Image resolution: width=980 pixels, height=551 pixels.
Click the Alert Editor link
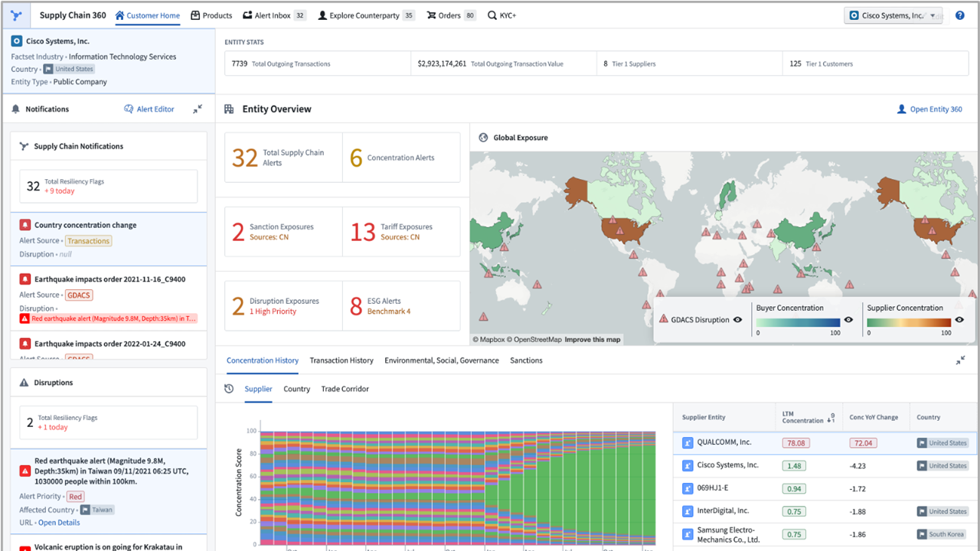[x=155, y=109]
